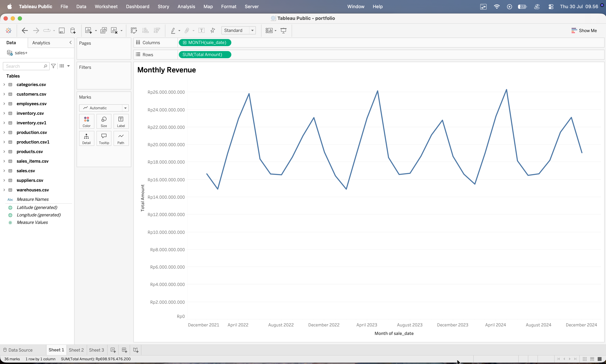
Task: Click the Measure Values field
Action: [32, 222]
